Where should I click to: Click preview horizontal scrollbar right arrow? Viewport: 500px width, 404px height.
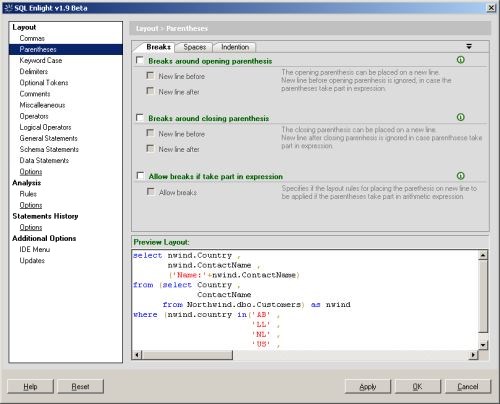[473, 355]
